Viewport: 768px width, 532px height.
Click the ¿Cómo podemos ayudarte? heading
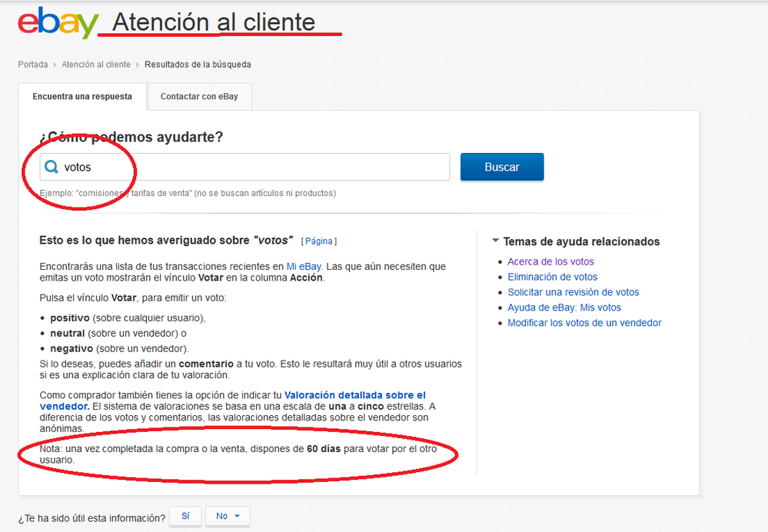pyautogui.click(x=131, y=137)
